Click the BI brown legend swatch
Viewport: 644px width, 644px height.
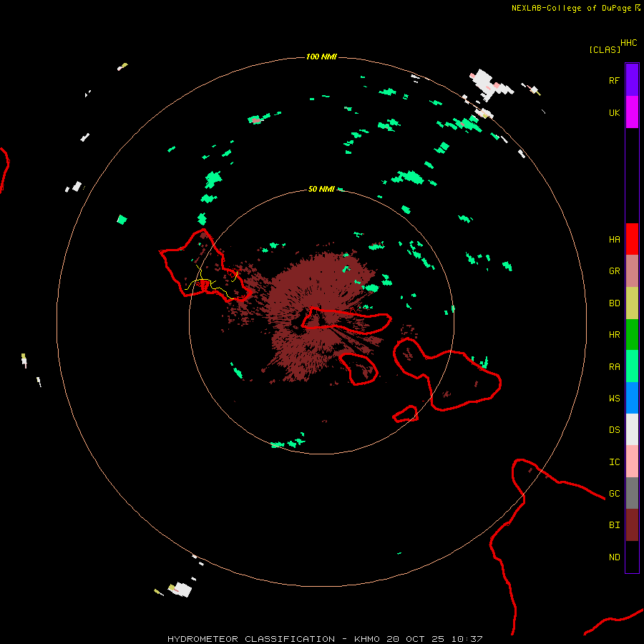[632, 525]
